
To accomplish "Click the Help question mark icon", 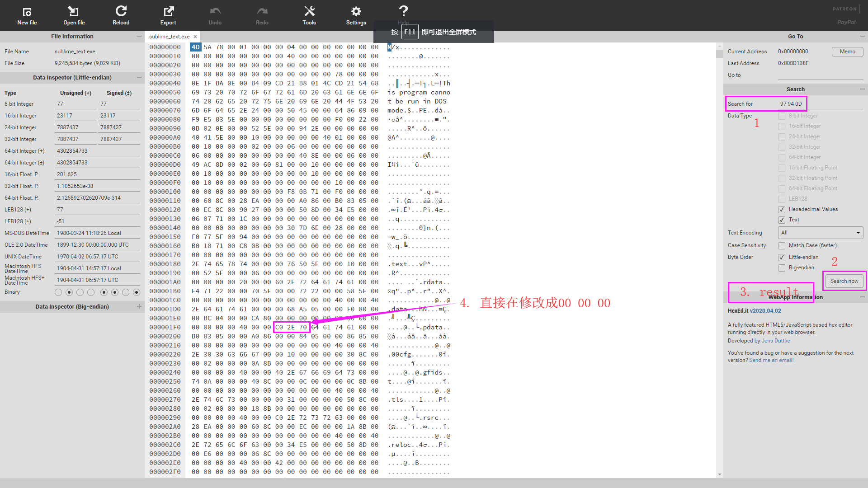I will point(403,11).
